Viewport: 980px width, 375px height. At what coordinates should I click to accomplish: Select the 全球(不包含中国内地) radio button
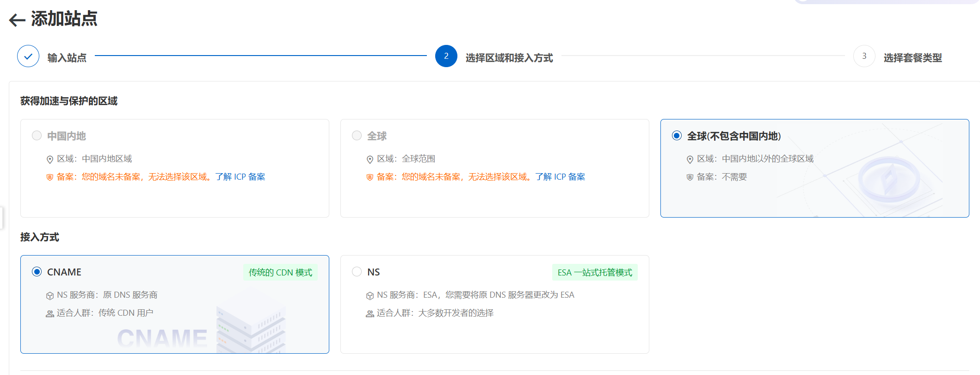pos(677,136)
